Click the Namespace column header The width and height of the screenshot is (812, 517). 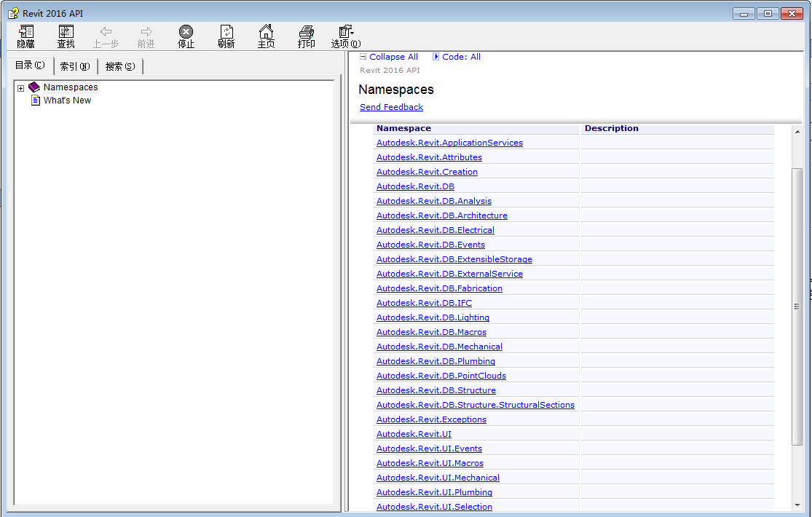[x=403, y=128]
